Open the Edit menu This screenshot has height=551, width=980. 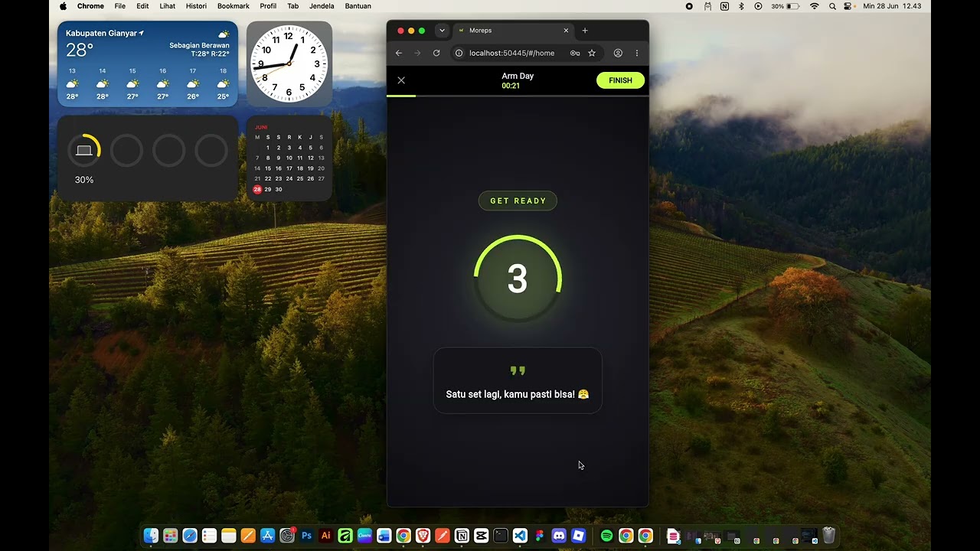tap(142, 6)
